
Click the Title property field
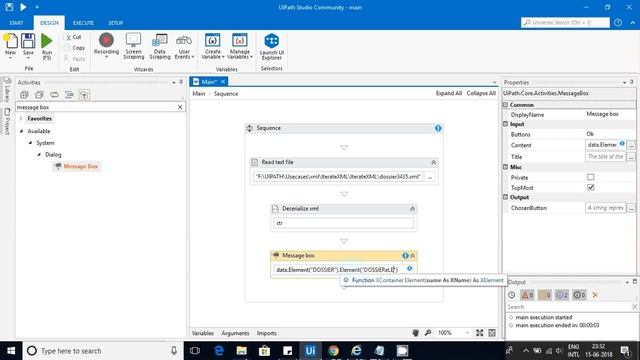tap(605, 157)
